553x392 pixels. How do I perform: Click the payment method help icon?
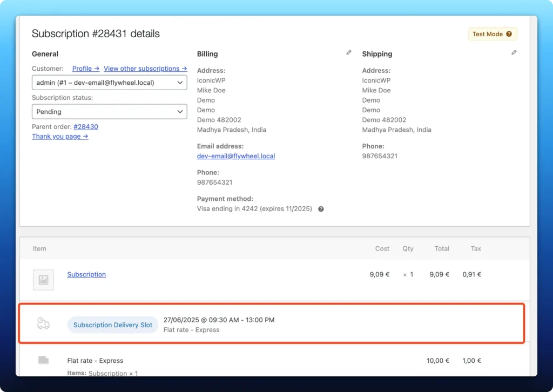pos(321,209)
